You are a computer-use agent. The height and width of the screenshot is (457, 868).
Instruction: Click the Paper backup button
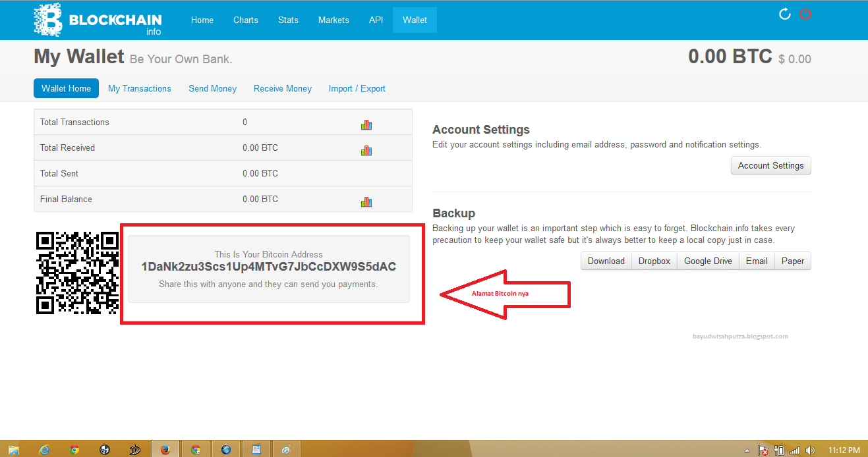point(793,261)
